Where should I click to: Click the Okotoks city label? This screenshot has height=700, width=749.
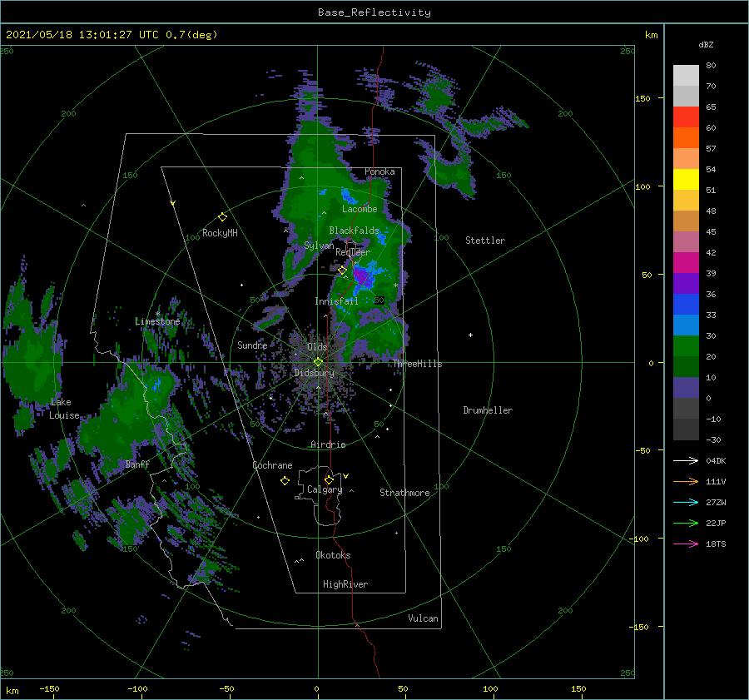(333, 555)
